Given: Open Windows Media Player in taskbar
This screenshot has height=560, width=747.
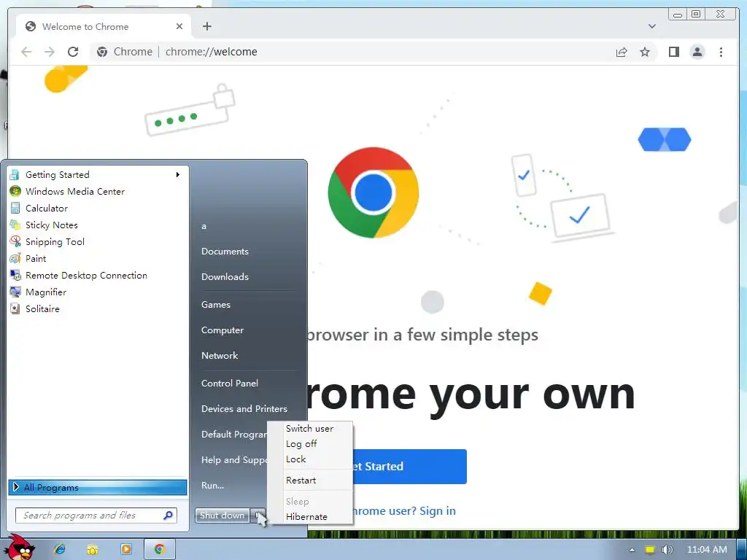Looking at the screenshot, I should (125, 549).
